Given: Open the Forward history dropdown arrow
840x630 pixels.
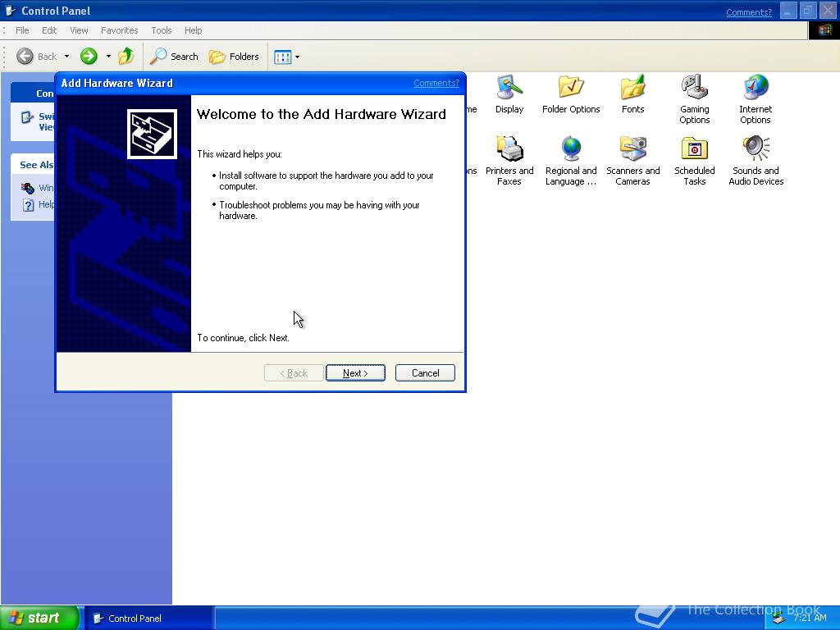Looking at the screenshot, I should pyautogui.click(x=108, y=57).
